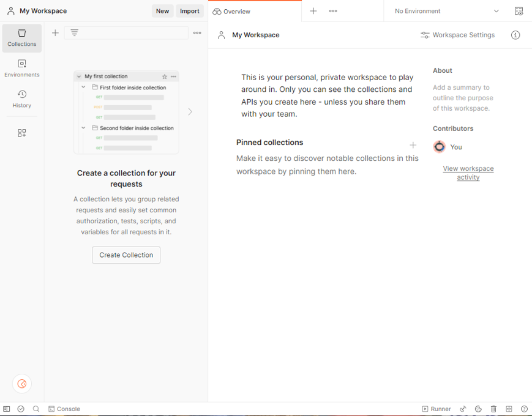The image size is (532, 416).
Task: Collapse My first collection chevron
Action: pyautogui.click(x=79, y=76)
